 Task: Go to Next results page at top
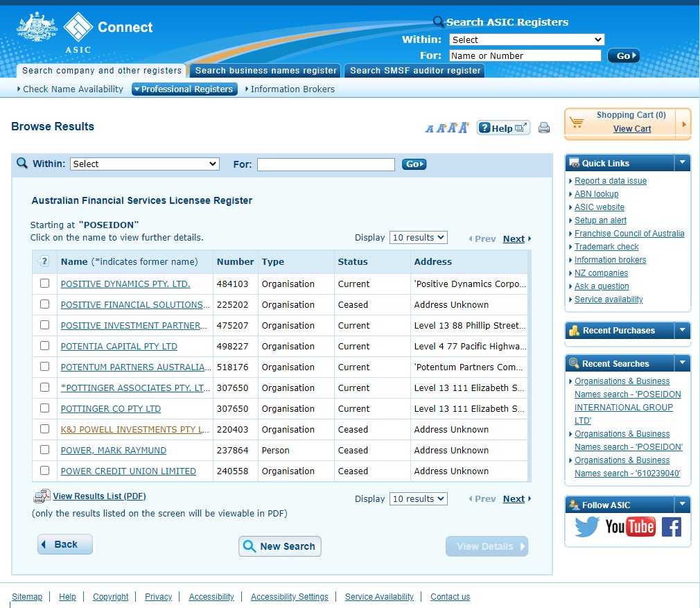click(514, 238)
